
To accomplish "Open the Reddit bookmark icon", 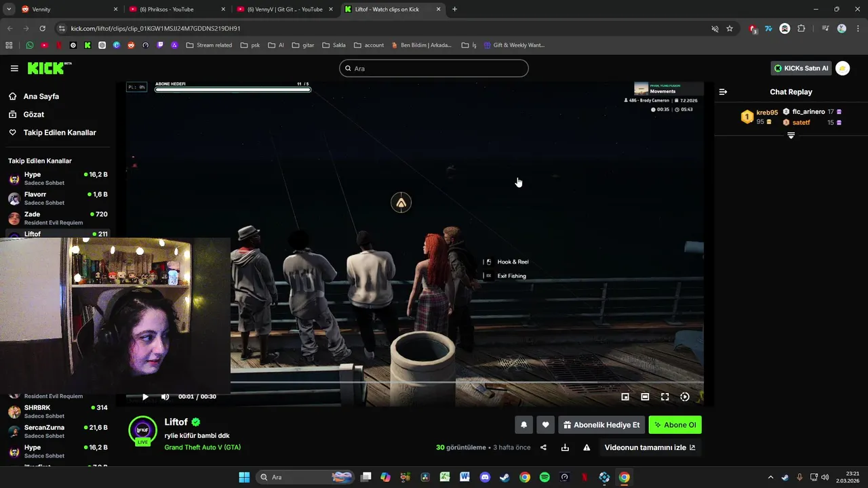I will (131, 45).
